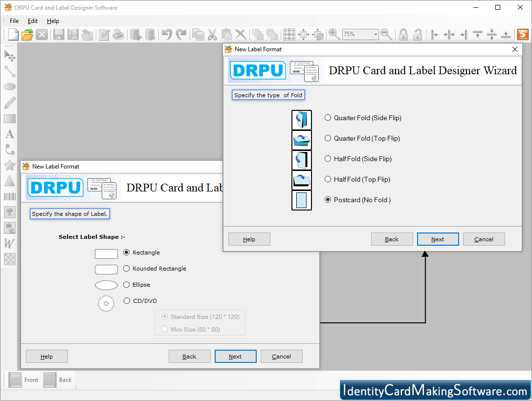Click the magnifier Zoom Out icon
This screenshot has width=532, height=401.
(x=386, y=34)
